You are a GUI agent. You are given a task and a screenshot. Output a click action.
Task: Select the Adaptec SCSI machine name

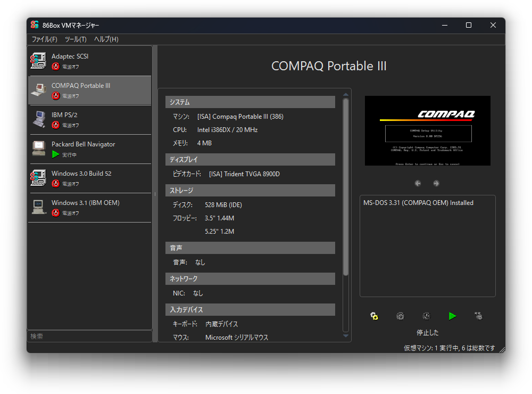[70, 56]
